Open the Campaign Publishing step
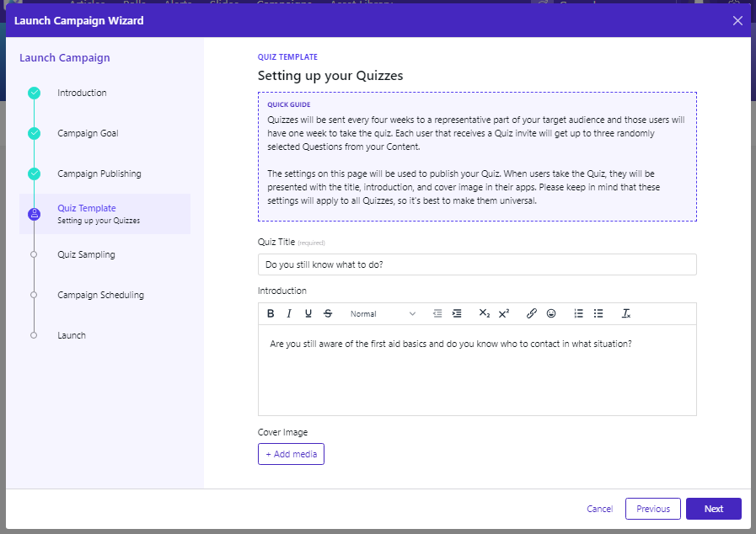Image resolution: width=756 pixels, height=534 pixels. click(99, 174)
